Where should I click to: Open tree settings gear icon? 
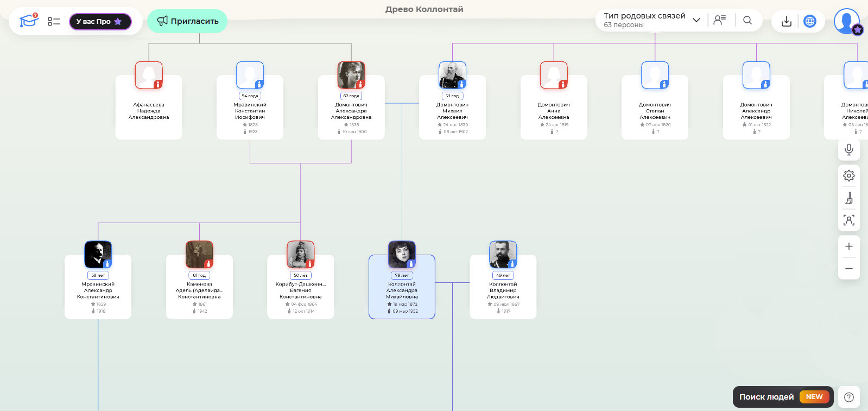pos(848,175)
